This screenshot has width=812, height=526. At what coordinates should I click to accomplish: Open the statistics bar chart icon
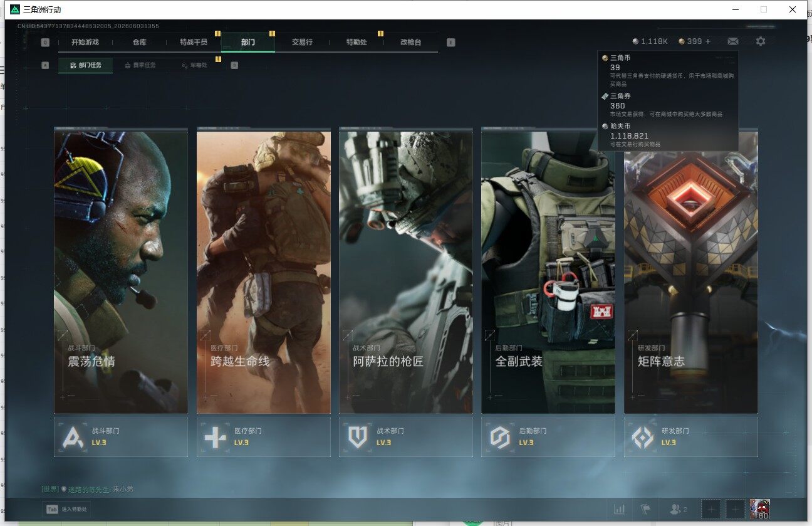(620, 509)
